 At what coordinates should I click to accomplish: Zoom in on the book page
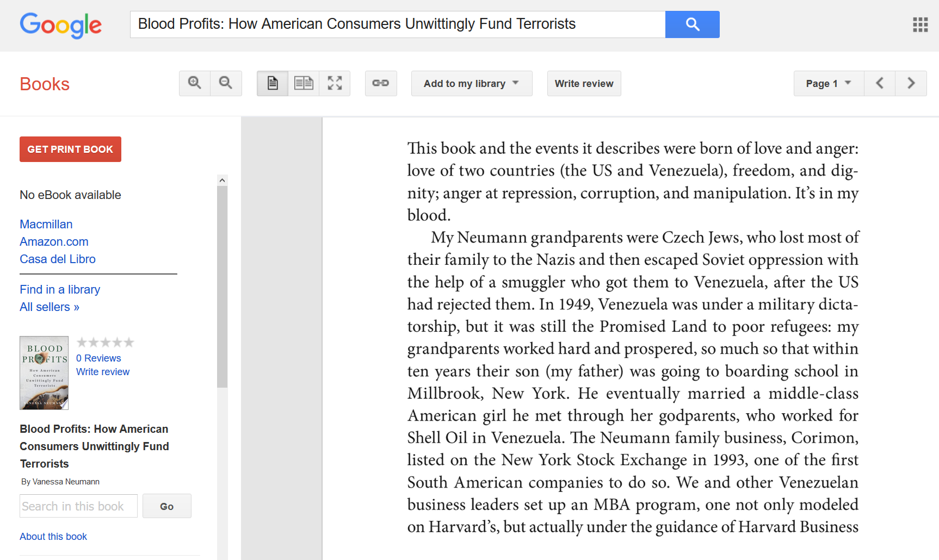(195, 83)
